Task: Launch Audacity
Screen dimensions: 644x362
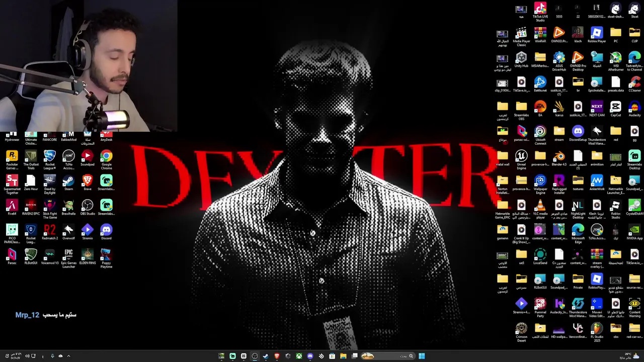Action: (x=634, y=109)
